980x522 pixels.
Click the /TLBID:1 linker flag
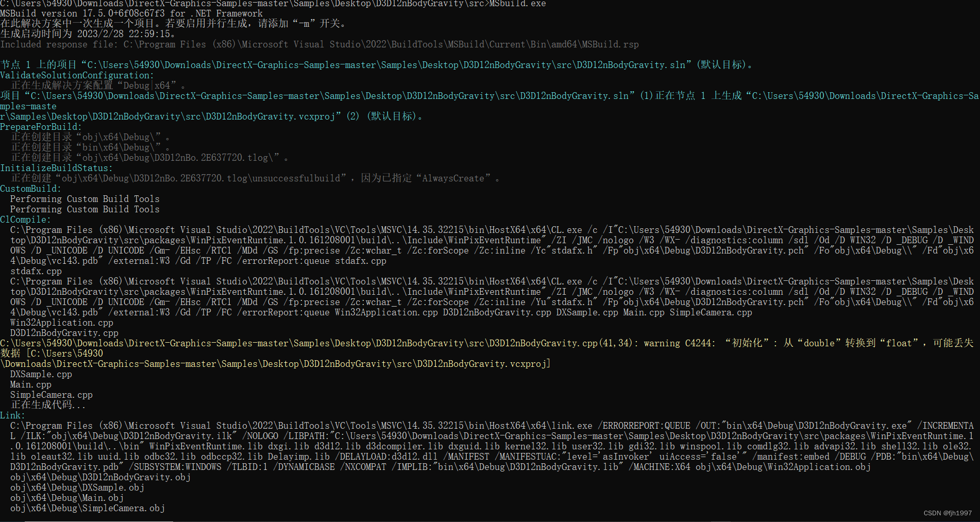point(247,467)
